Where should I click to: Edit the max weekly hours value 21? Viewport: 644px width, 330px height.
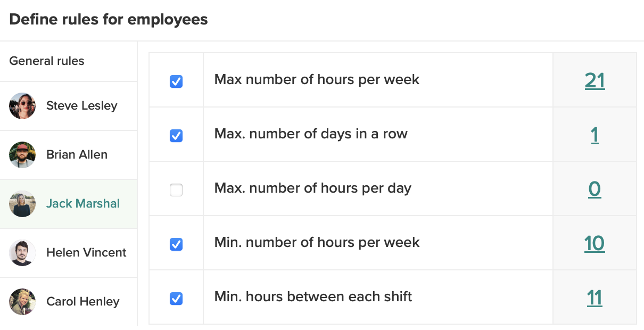click(595, 80)
